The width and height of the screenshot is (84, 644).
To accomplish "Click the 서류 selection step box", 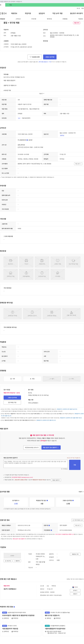I will (x=13, y=379).
